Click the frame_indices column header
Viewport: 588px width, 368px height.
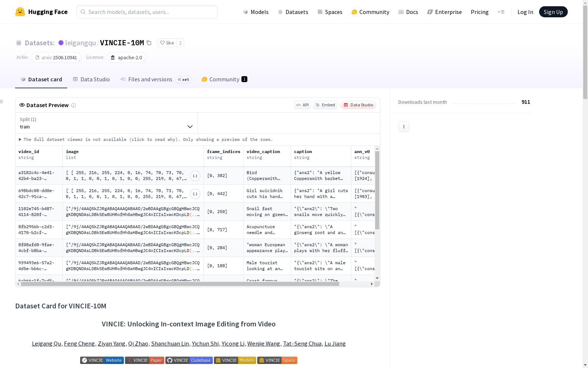coord(223,156)
